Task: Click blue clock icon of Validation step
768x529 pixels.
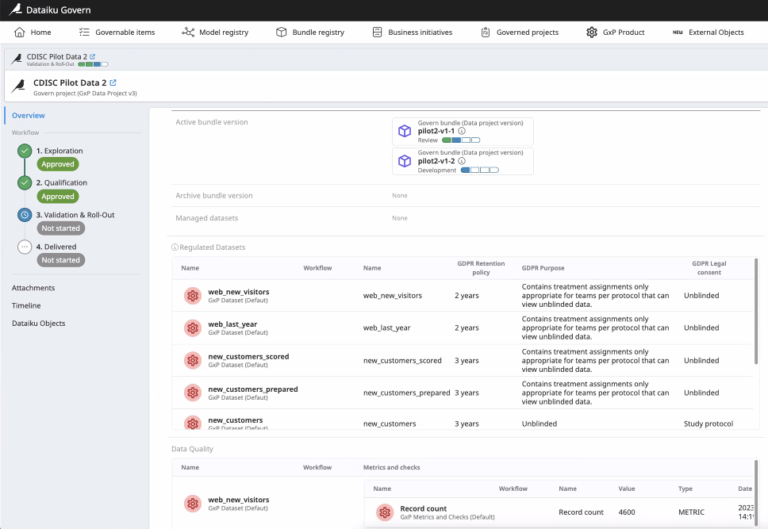Action: (24, 215)
